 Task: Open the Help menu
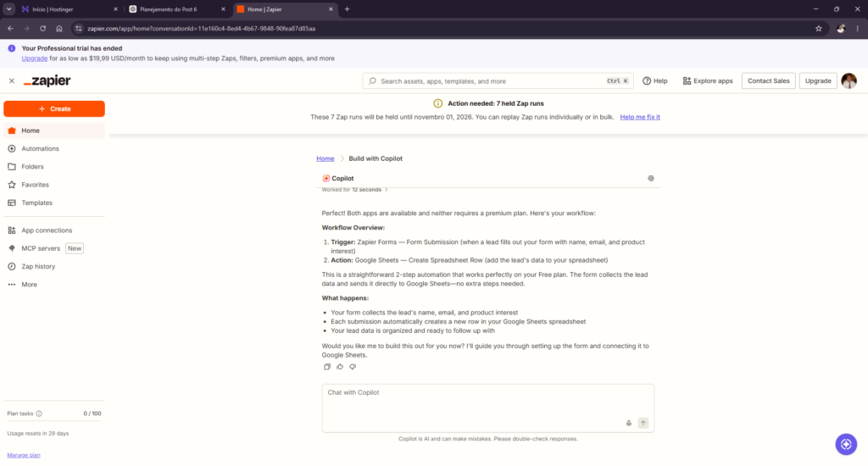655,80
